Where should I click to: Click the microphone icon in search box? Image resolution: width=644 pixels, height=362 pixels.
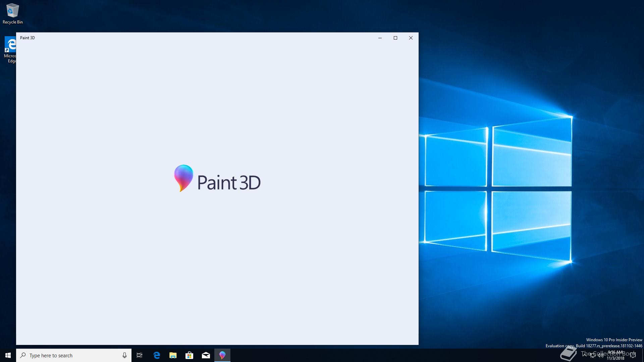[x=124, y=355]
